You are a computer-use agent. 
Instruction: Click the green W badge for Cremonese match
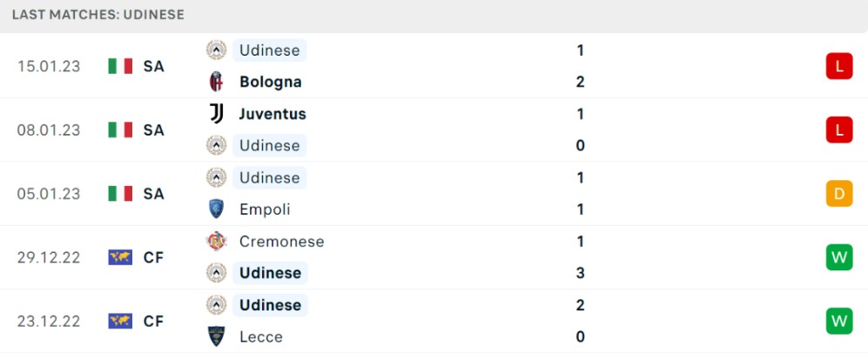839,257
